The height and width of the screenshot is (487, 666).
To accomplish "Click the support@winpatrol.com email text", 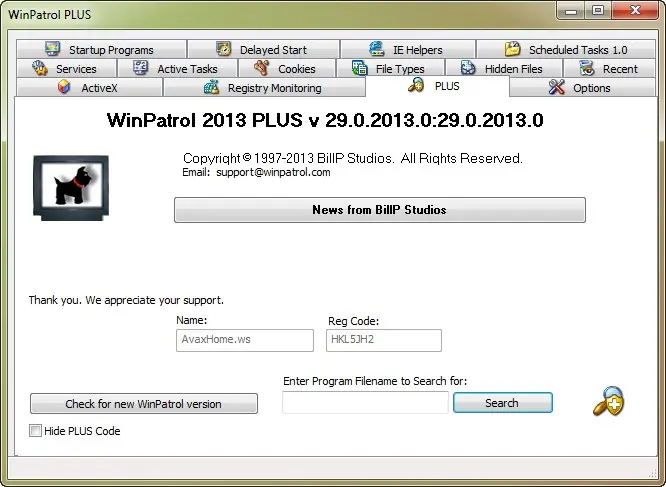I will [x=273, y=172].
